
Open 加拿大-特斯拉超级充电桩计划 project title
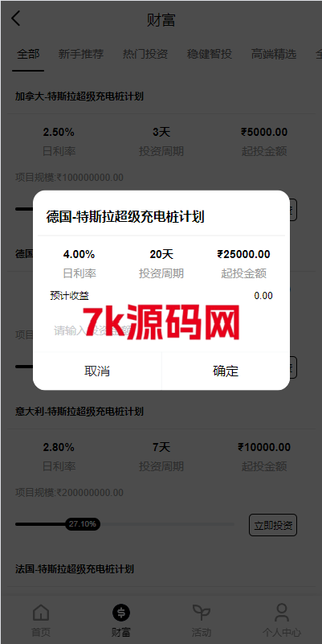coord(79,96)
